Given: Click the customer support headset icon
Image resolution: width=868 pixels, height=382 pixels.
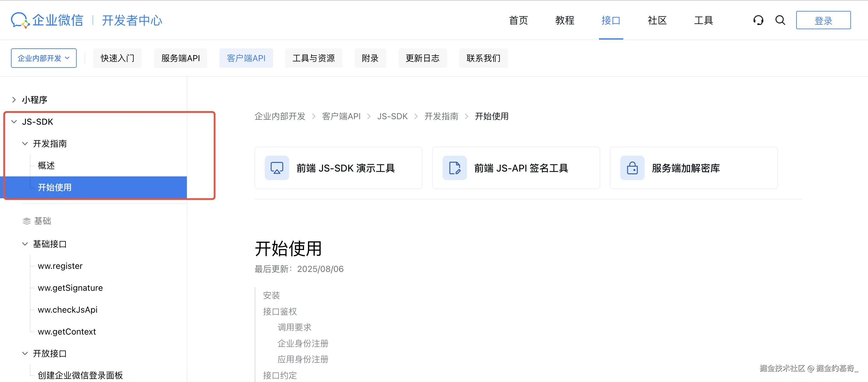Looking at the screenshot, I should [x=758, y=20].
